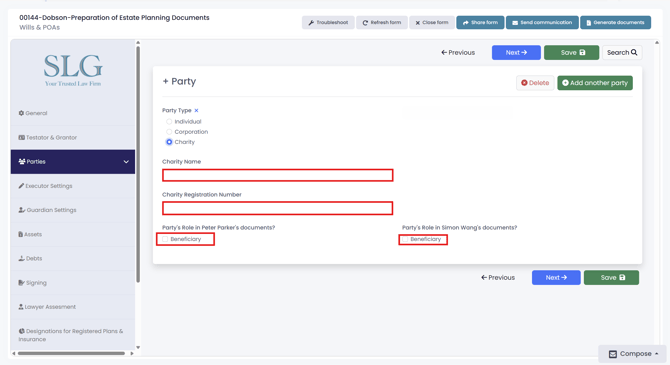Delete this party
The image size is (670, 365).
click(x=535, y=83)
